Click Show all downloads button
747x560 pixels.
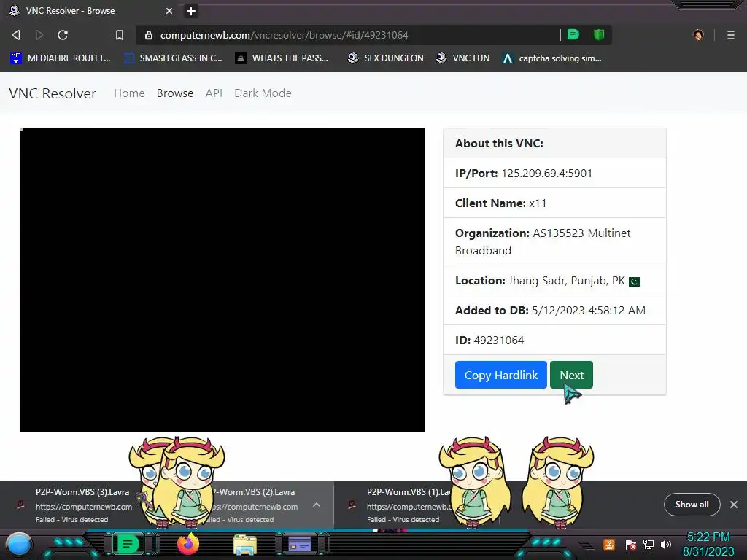tap(692, 505)
